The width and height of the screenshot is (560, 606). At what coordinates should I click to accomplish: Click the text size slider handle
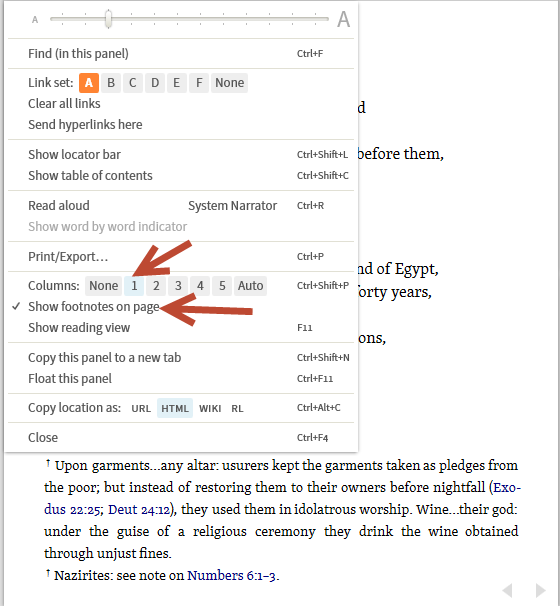(x=109, y=19)
